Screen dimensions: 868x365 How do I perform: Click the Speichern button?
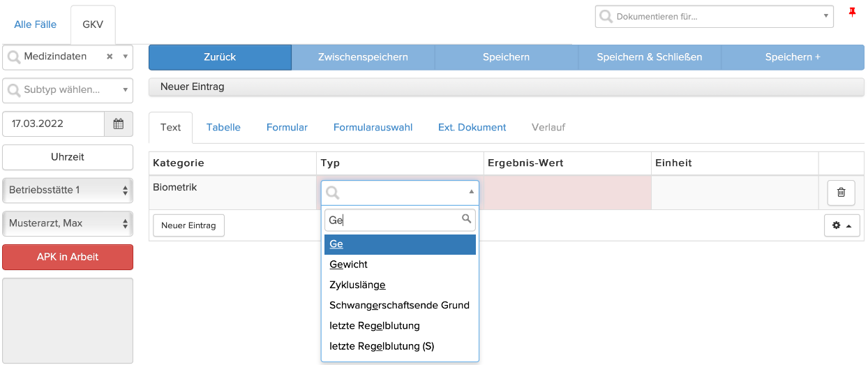pos(506,57)
